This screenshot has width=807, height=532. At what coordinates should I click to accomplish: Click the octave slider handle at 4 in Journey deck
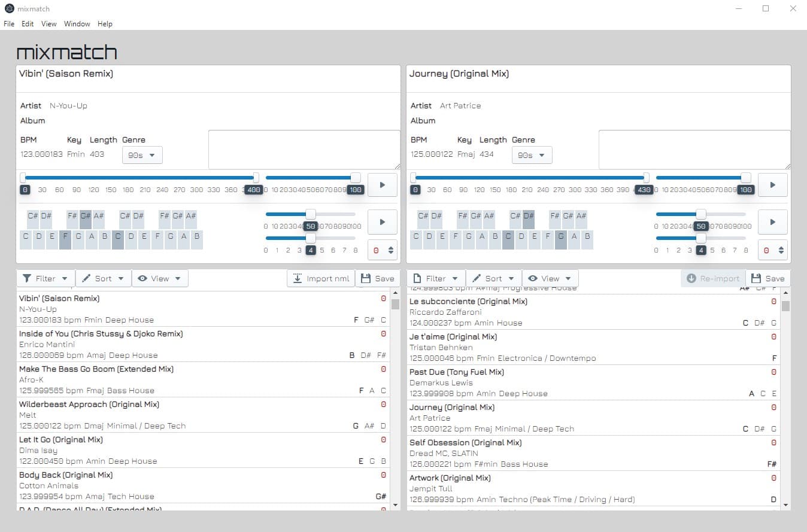tap(701, 238)
